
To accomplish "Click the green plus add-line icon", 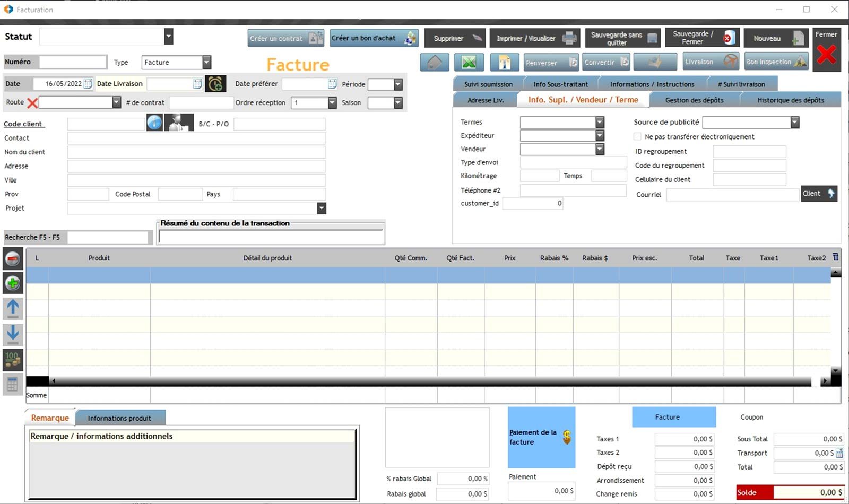I will (13, 283).
